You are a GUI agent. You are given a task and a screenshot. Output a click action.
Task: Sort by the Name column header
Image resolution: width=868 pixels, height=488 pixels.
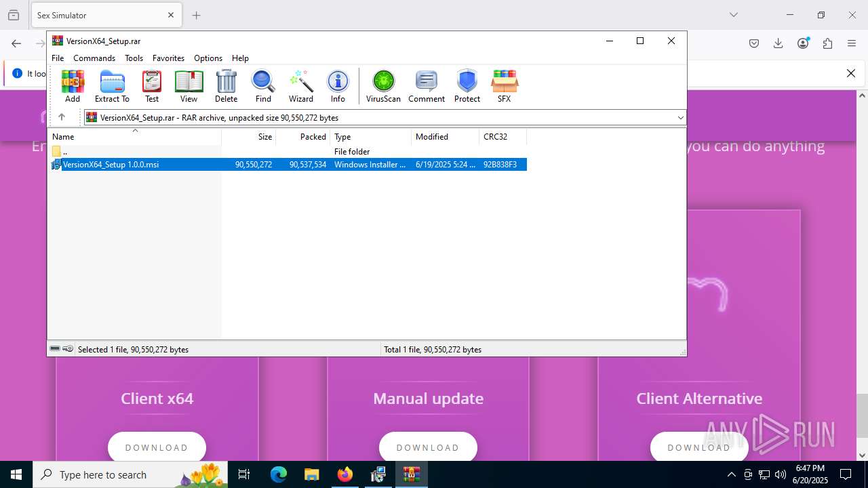pyautogui.click(x=134, y=137)
